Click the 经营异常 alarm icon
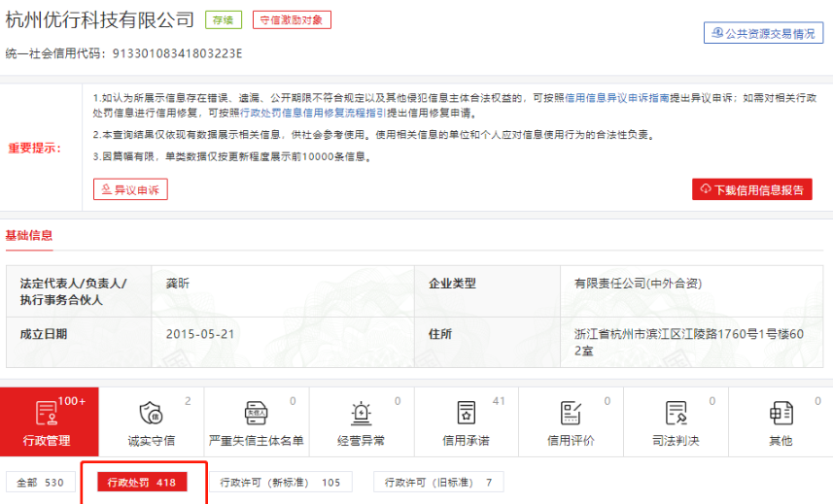Screen dimensions: 833x504 (x=361, y=413)
